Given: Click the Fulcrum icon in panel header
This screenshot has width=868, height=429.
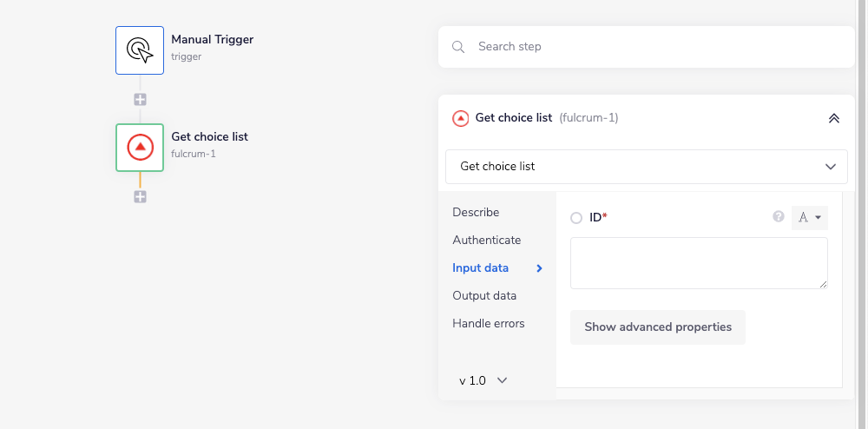Looking at the screenshot, I should click(x=461, y=118).
